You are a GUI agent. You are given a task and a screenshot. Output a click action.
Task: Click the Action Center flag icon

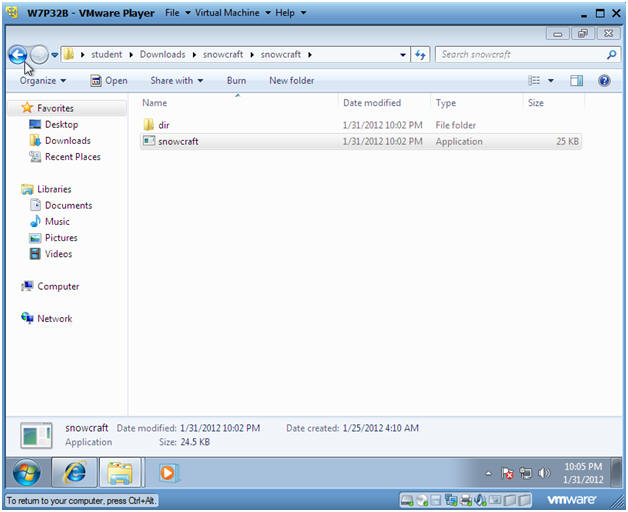pyautogui.click(x=507, y=474)
